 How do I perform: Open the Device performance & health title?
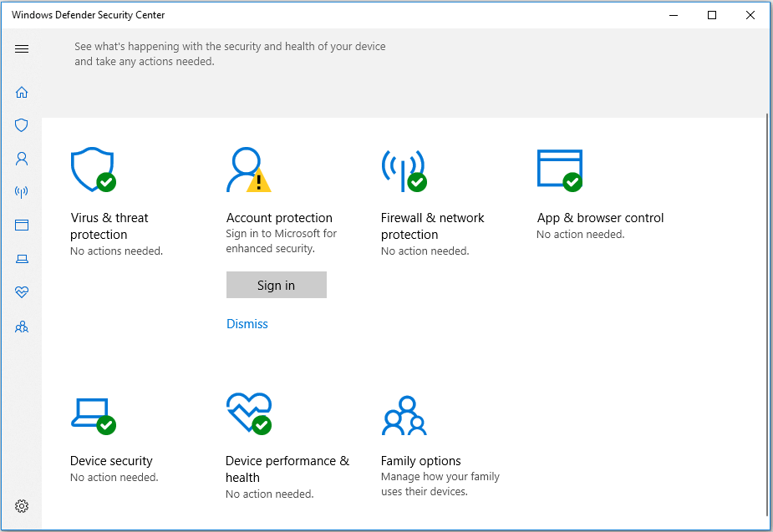click(287, 469)
